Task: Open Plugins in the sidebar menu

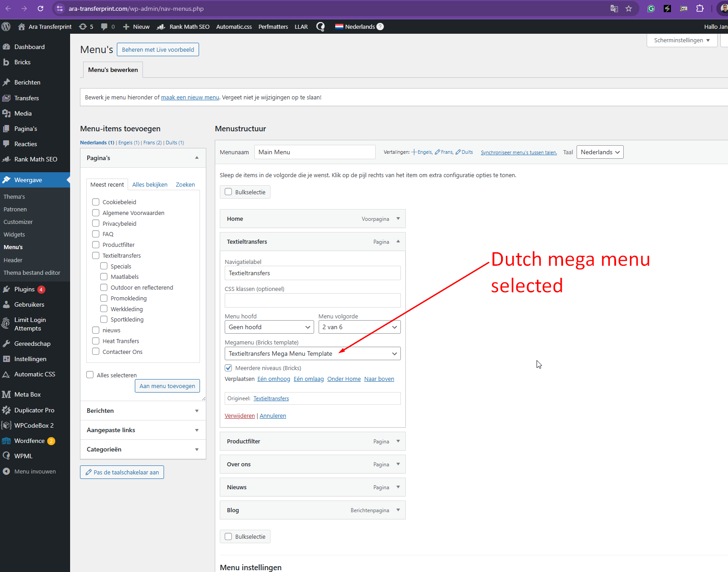Action: pyautogui.click(x=24, y=289)
